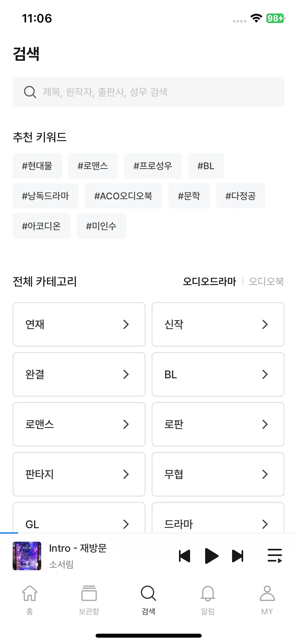Open the playlist queue icon
Image resolution: width=297 pixels, height=644 pixels.
click(275, 556)
